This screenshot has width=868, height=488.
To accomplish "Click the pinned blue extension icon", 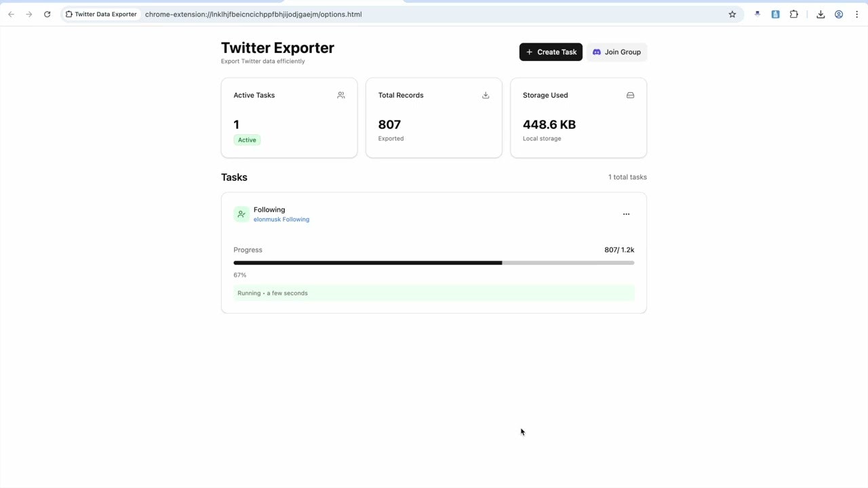I will tap(775, 14).
